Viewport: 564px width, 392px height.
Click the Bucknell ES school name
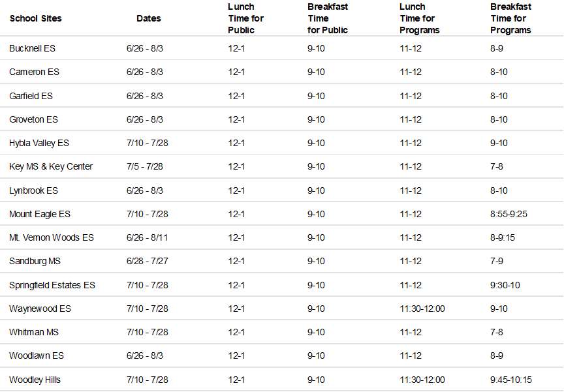coord(31,48)
